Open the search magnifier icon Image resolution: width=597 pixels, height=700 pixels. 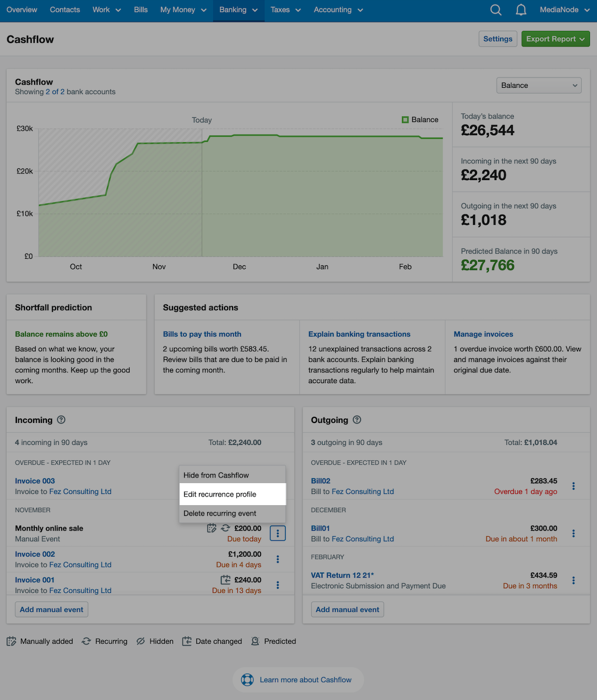coord(495,10)
